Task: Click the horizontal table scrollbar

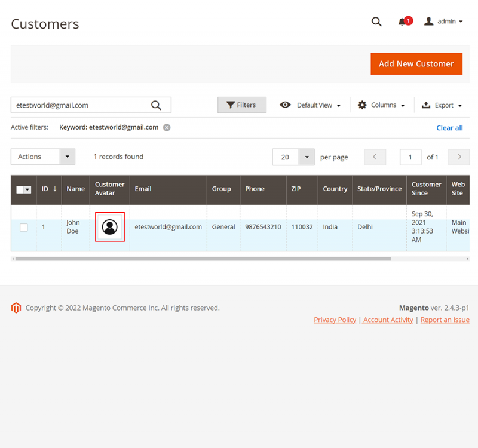Action: pos(203,259)
